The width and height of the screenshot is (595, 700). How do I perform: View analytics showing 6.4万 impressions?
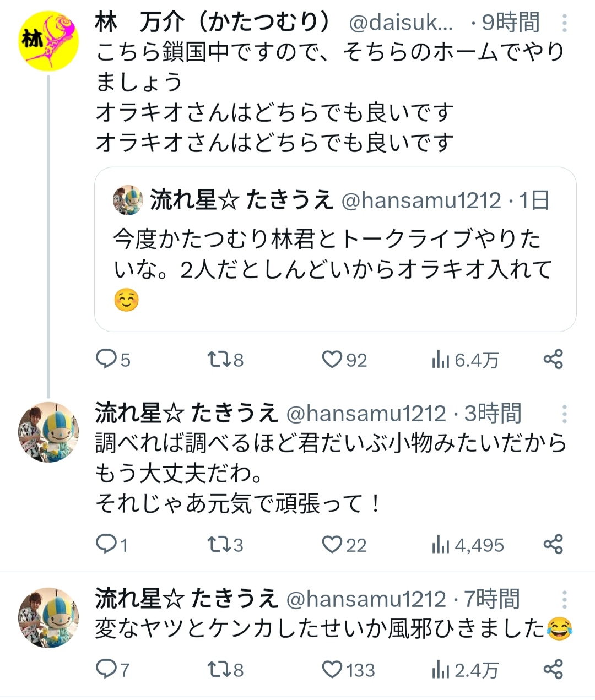coord(465,360)
